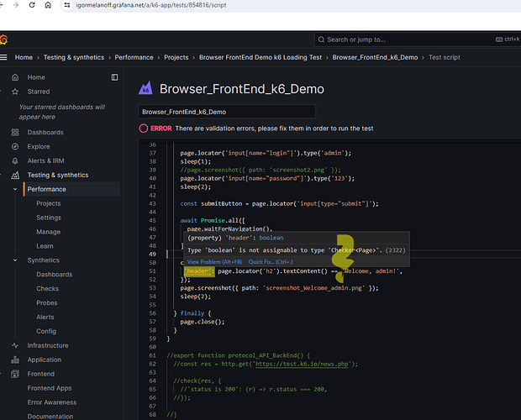Click the test.k6.io/news.php URL in code

[x=302, y=364]
